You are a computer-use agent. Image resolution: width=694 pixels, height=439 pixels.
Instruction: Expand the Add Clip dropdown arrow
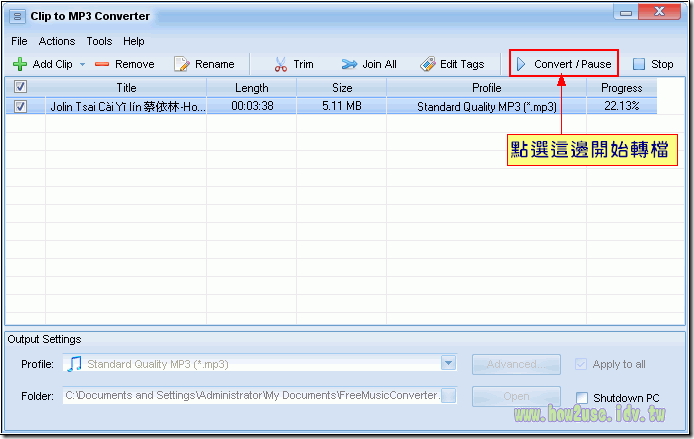(82, 64)
